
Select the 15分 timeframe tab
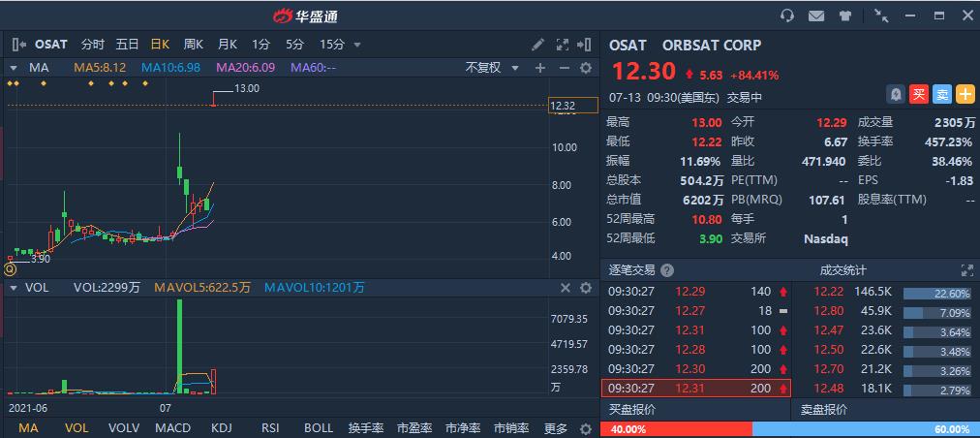pos(332,45)
